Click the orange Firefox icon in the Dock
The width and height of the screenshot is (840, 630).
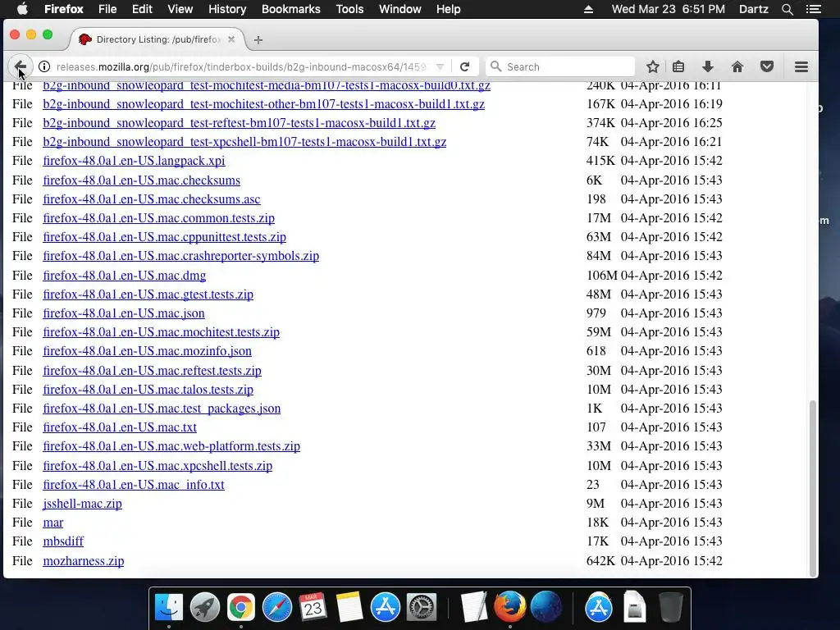[510, 608]
